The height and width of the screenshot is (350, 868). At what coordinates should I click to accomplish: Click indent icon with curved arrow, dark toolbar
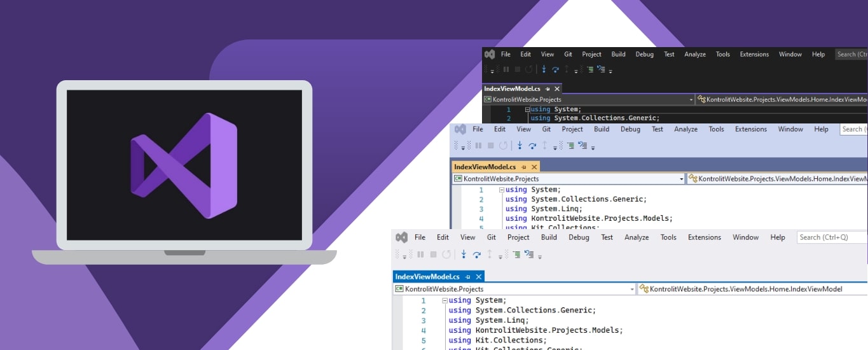(601, 69)
